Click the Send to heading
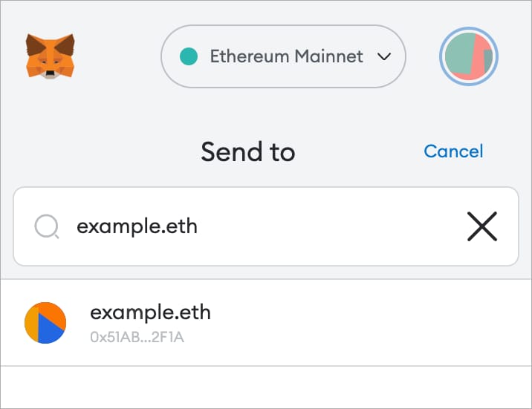Screen dimensions: 532x409 coord(248,152)
